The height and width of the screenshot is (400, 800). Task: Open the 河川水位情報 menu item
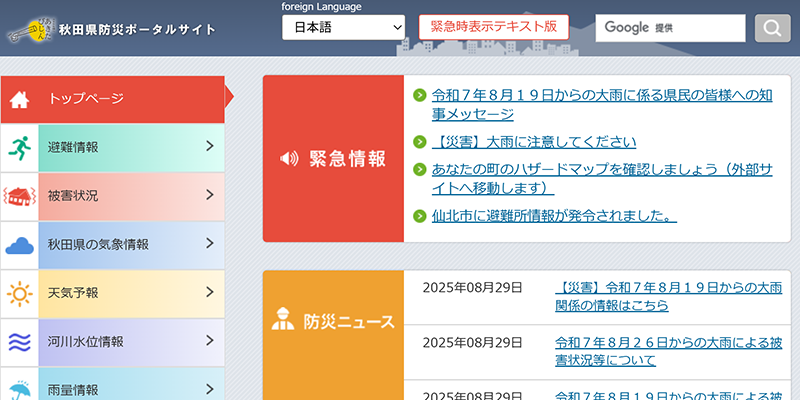tap(112, 342)
